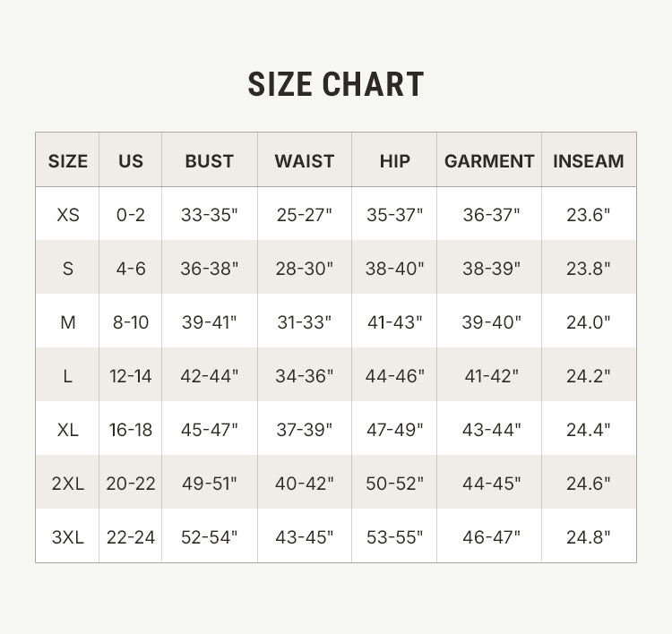Select the BUST column header

pos(209,161)
